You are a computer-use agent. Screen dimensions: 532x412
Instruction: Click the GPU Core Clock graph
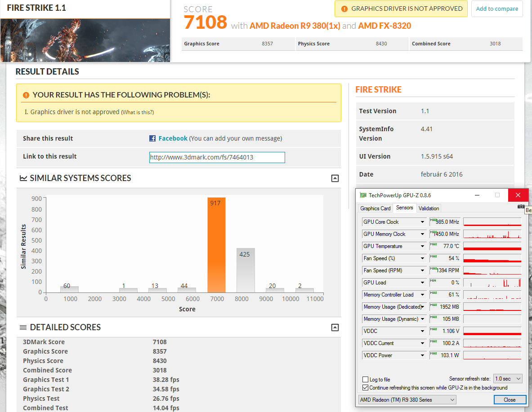click(492, 222)
